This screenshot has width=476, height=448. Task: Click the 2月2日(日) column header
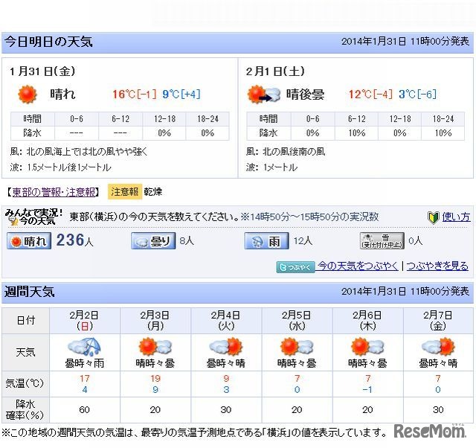[x=84, y=321]
